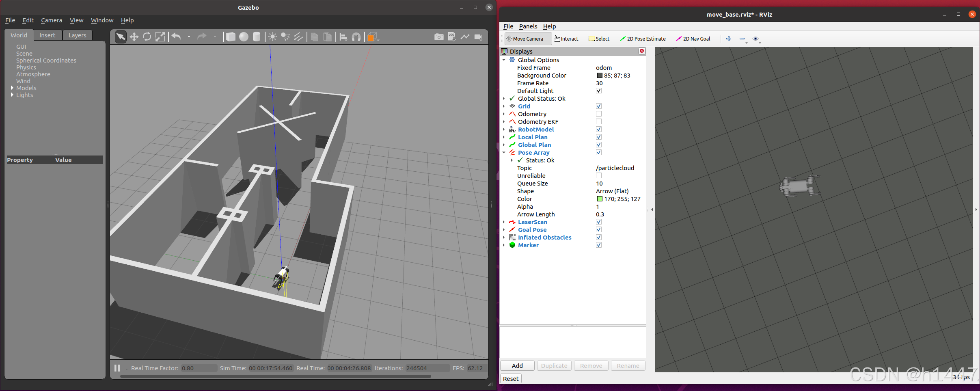Open the data LOG recording icon
This screenshot has width=980, height=391.
click(452, 37)
